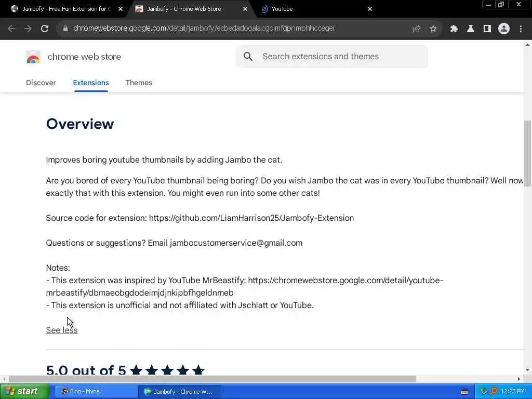
Task: Click the 5.0 out of 5 rating text
Action: (x=86, y=369)
